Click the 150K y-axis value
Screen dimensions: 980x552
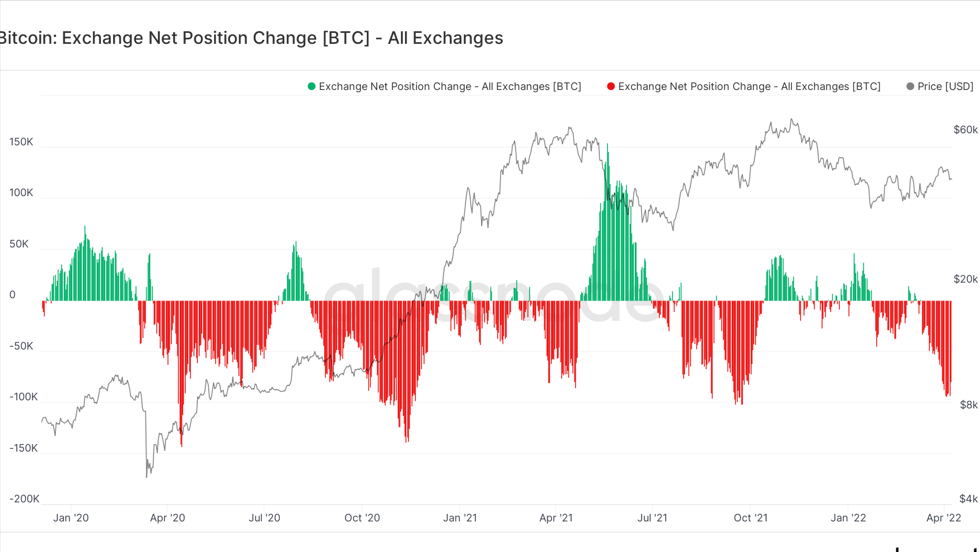point(21,142)
